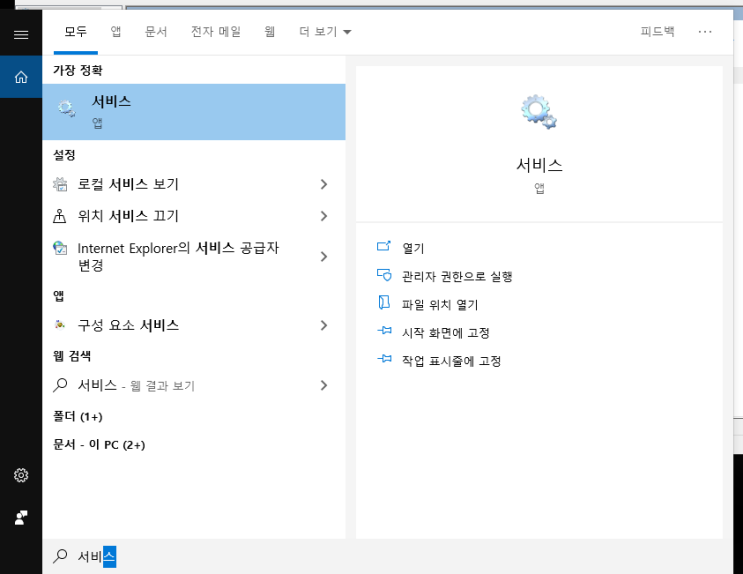Viewport: 743px width, 574px height.
Task: Open 구성 요소 서비스 app result
Action: [x=194, y=325]
